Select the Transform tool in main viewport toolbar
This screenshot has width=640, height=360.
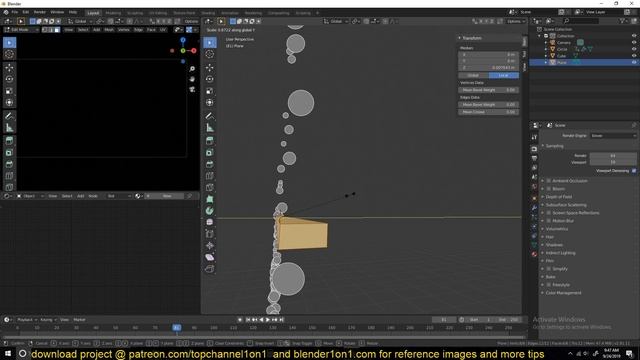(x=210, y=102)
